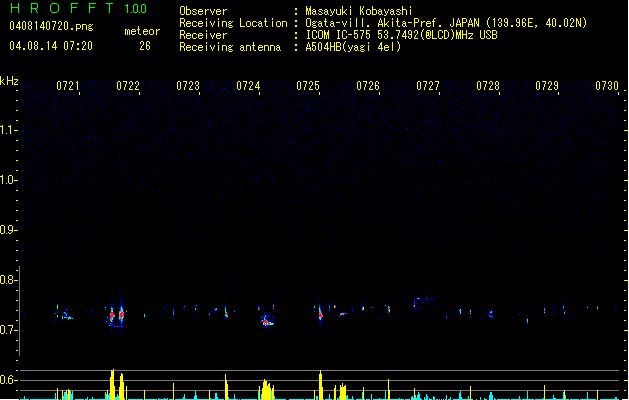This screenshot has height=400, width=629.
Task: Click the 0730 time axis marker
Action: [607, 86]
